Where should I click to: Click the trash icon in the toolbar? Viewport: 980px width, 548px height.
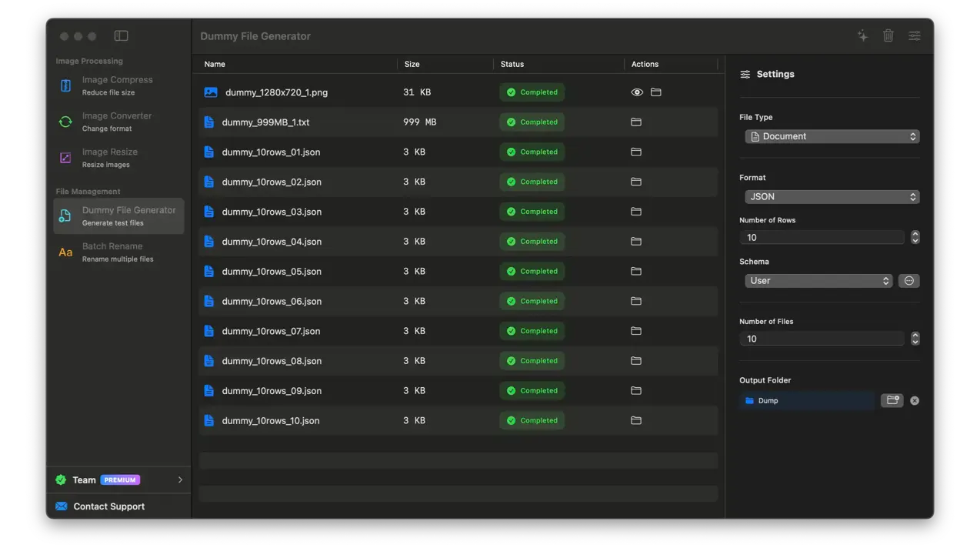click(x=888, y=36)
